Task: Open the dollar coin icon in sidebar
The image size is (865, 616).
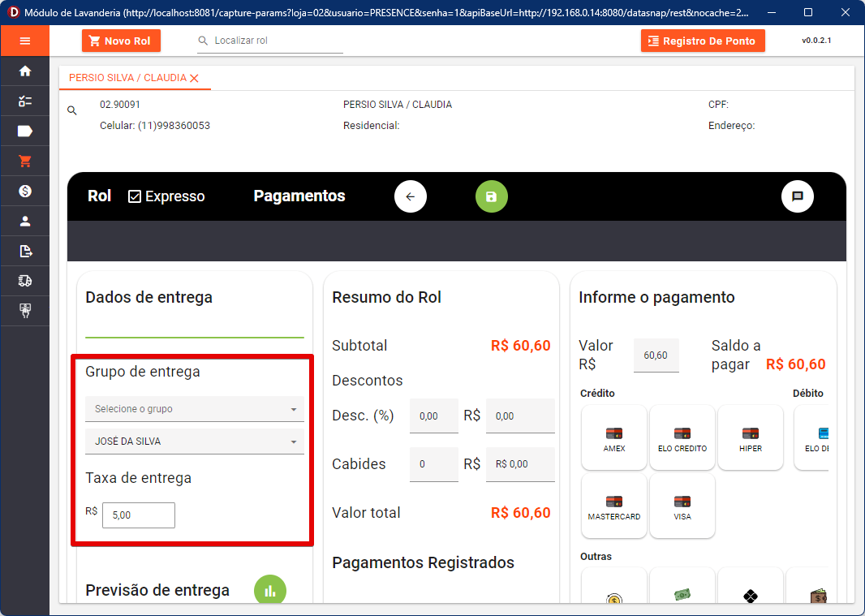Action: pyautogui.click(x=25, y=191)
